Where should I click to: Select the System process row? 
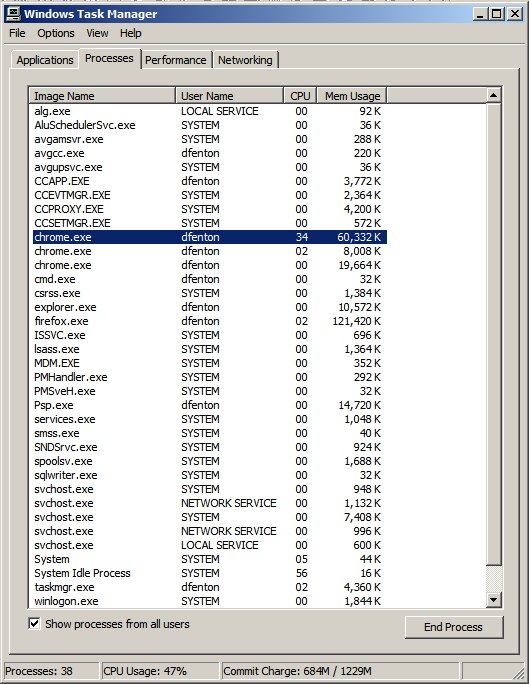(210, 559)
